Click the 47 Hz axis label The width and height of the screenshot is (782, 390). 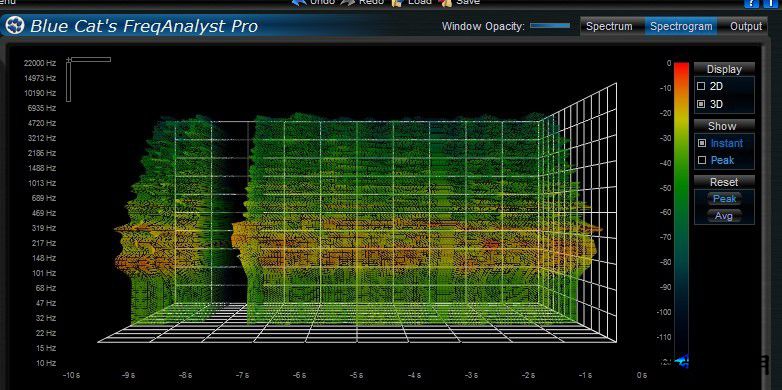tap(45, 303)
